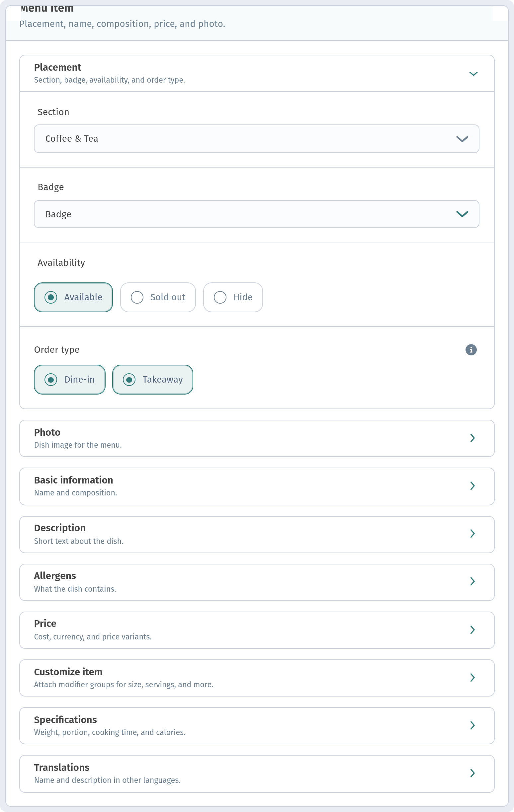The image size is (514, 812).
Task: Toggle the Dine-in order type
Action: 69,379
